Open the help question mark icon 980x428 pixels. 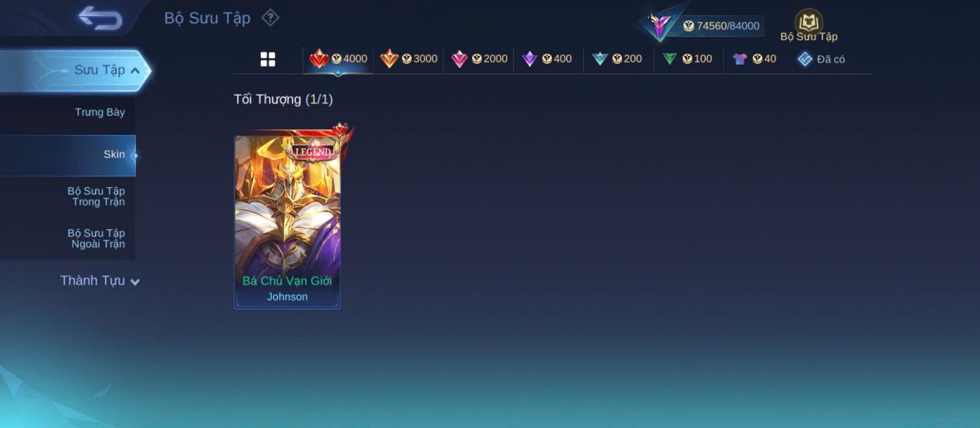(270, 18)
